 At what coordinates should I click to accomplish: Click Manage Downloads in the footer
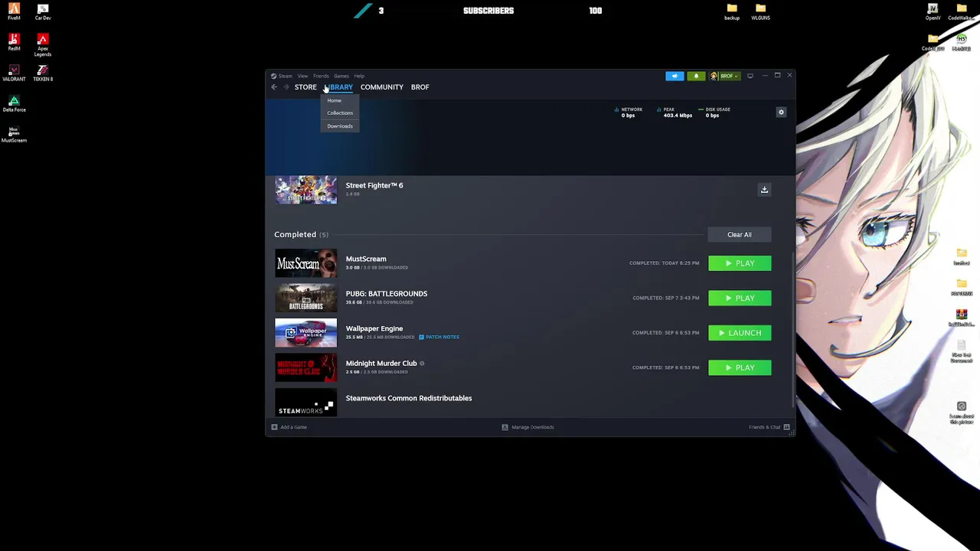pyautogui.click(x=528, y=427)
